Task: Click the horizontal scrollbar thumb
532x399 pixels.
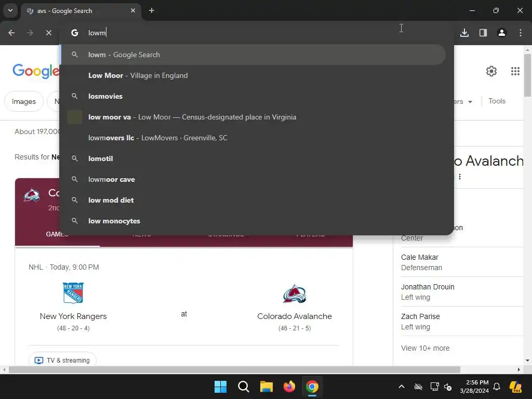Action: coord(234,369)
